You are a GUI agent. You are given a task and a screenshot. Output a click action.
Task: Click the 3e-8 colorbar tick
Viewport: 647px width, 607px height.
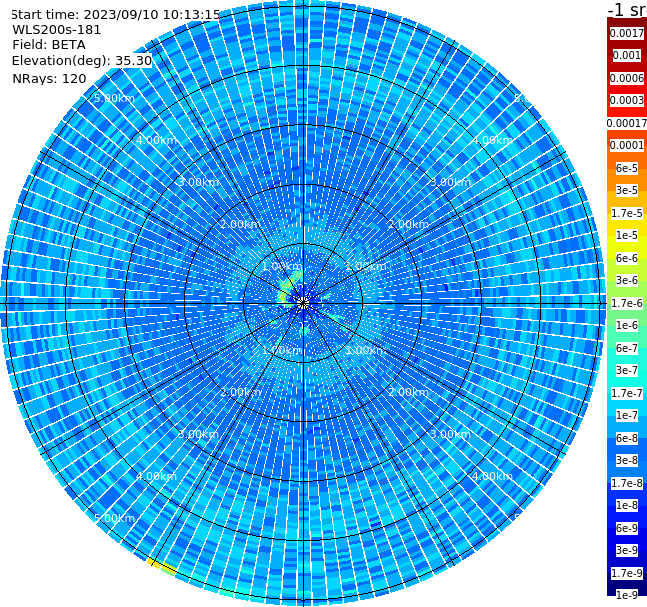point(627,460)
